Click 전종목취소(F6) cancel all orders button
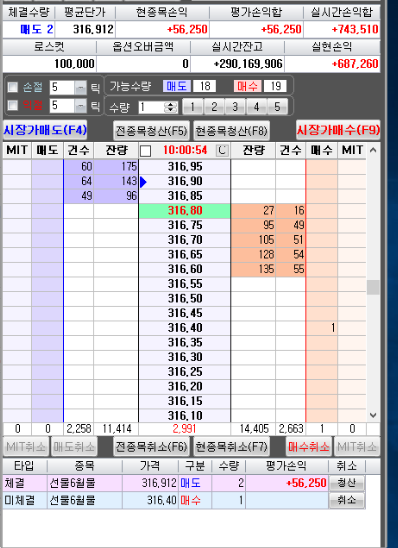Screen dimensions: 398x548 [151, 447]
